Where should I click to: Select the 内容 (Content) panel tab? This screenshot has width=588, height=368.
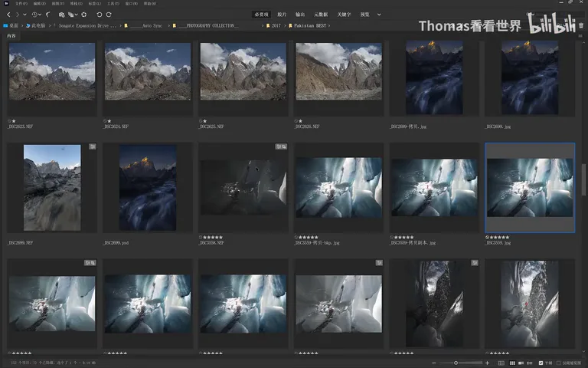[x=11, y=36]
